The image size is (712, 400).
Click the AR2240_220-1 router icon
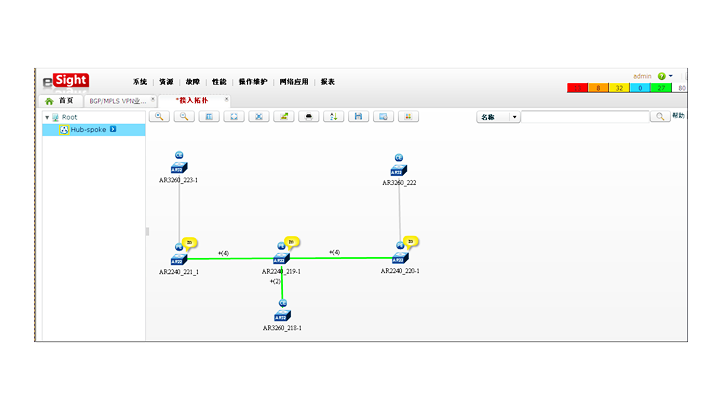pos(400,257)
